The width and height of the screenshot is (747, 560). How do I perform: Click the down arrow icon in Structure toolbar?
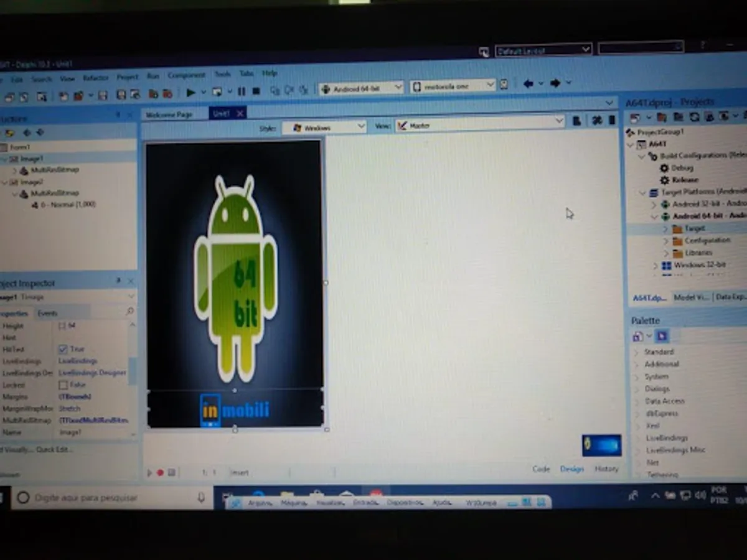pyautogui.click(x=40, y=133)
